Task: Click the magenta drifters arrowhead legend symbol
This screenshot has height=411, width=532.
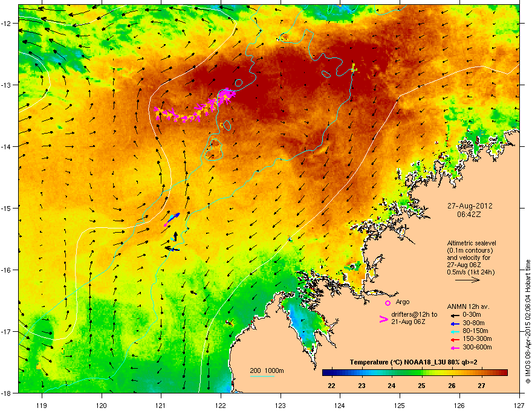Action: [x=383, y=319]
